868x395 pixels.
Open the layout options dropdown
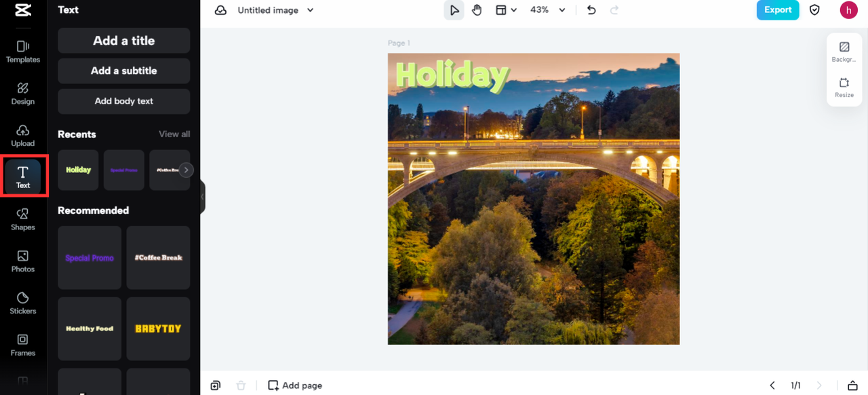click(506, 10)
